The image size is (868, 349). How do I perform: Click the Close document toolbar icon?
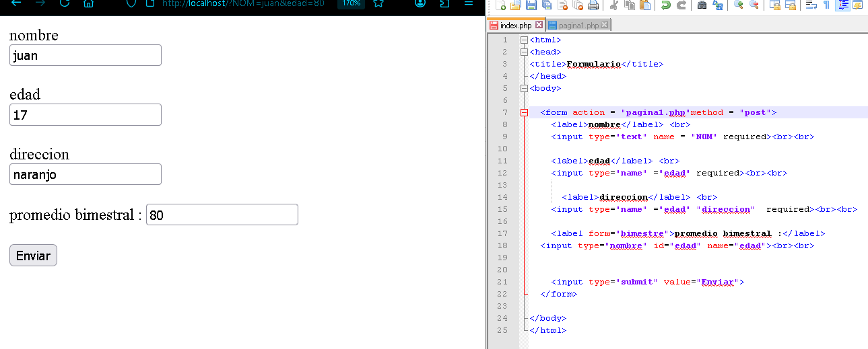563,5
